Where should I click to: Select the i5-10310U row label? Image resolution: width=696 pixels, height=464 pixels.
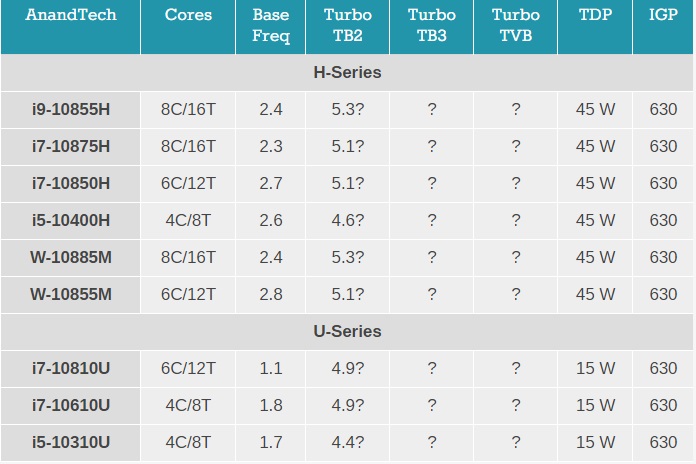point(70,442)
